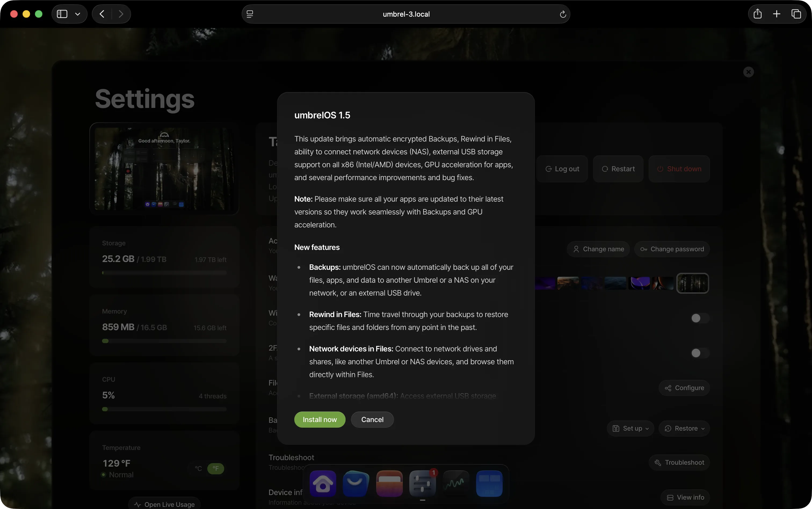Click the 'Note:' label in dialog

tap(303, 199)
